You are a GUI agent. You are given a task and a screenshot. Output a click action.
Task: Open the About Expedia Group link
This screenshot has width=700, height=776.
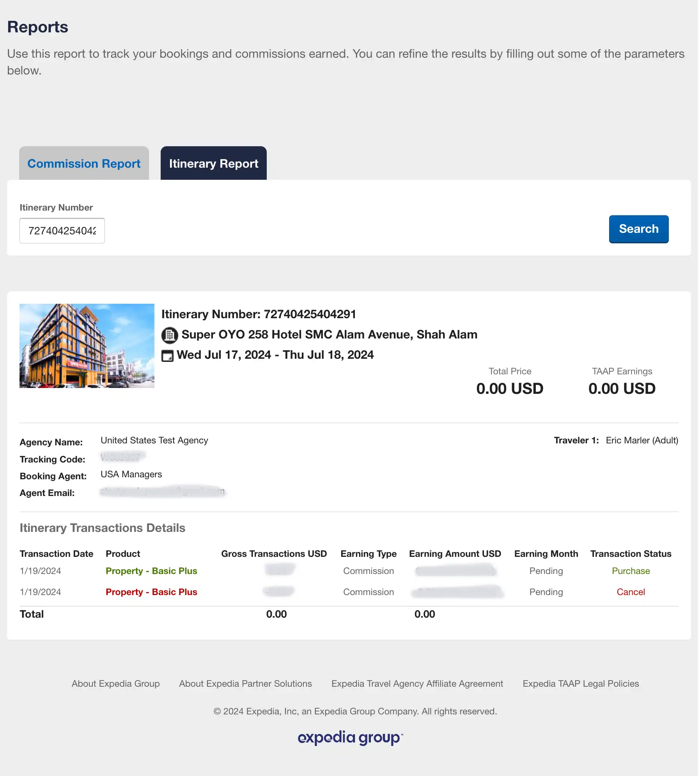click(x=116, y=684)
